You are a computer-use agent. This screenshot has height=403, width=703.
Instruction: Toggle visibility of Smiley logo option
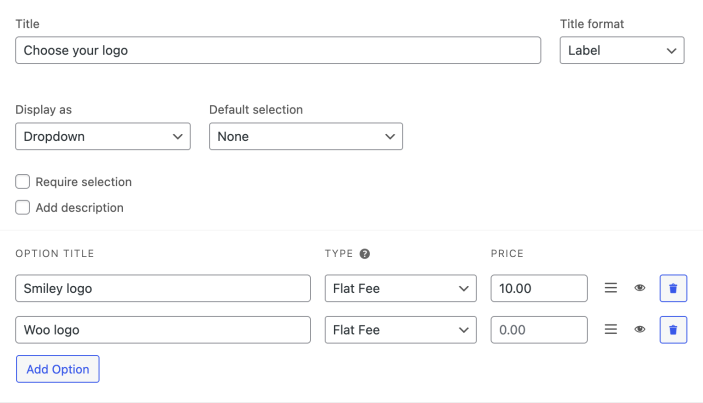point(640,289)
